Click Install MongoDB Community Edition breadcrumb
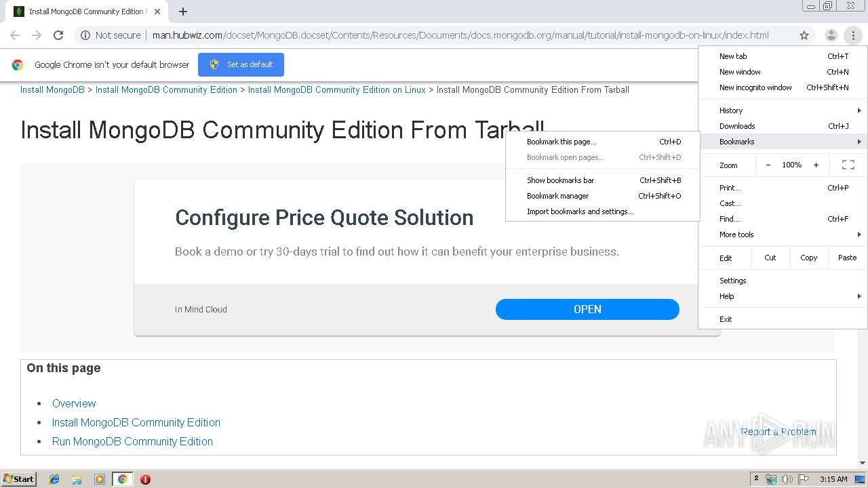868x488 pixels. coord(166,89)
